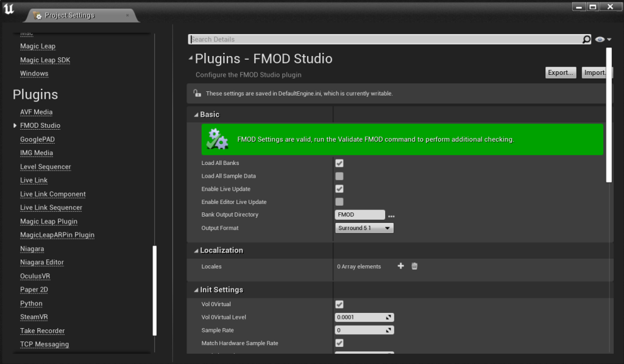This screenshot has height=364, width=624.
Task: Open Magic Leap Plugin settings
Action: coord(49,222)
